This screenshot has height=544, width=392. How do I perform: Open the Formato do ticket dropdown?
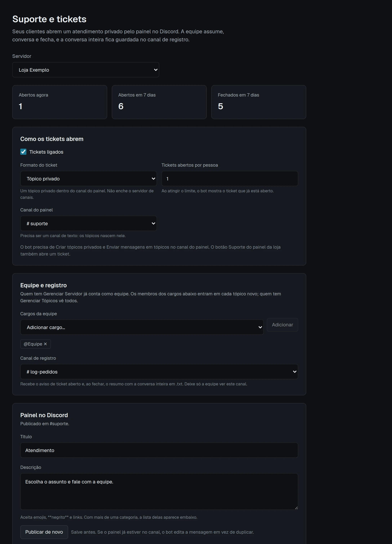pos(88,179)
